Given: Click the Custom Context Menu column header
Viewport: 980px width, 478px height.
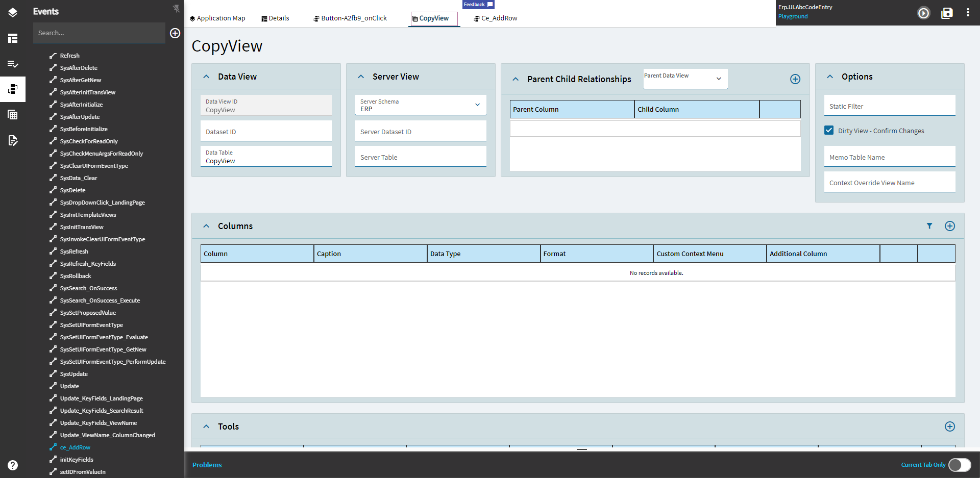Looking at the screenshot, I should point(710,254).
